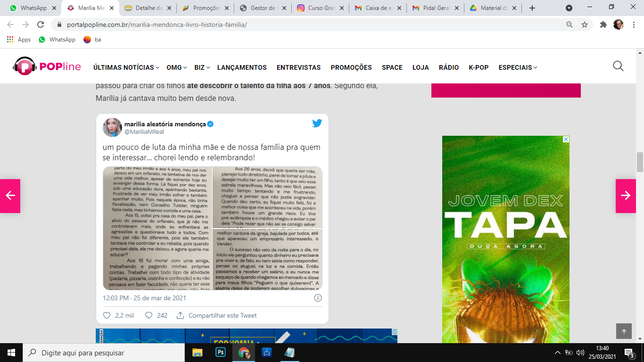The height and width of the screenshot is (362, 644).
Task: Click Windows Start button
Action: (x=11, y=352)
